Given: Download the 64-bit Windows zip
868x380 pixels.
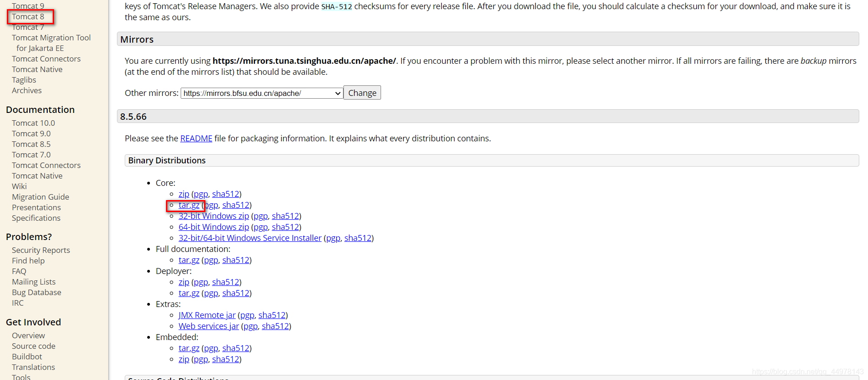Looking at the screenshot, I should [214, 227].
